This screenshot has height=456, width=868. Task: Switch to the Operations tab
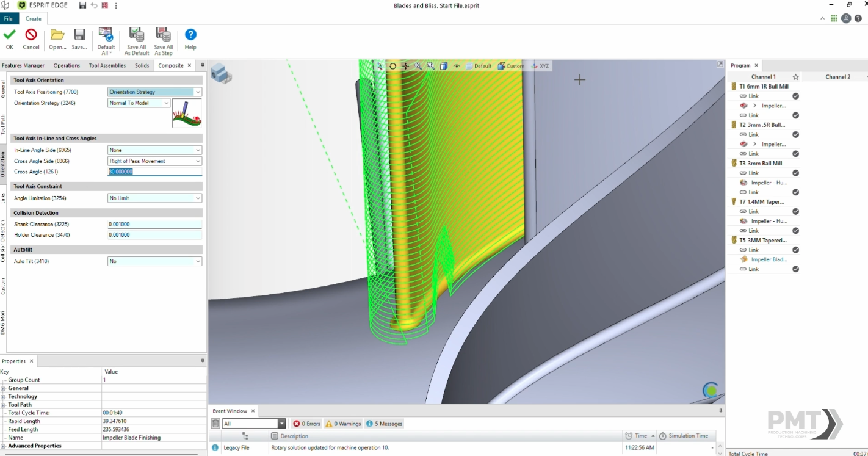pyautogui.click(x=67, y=65)
